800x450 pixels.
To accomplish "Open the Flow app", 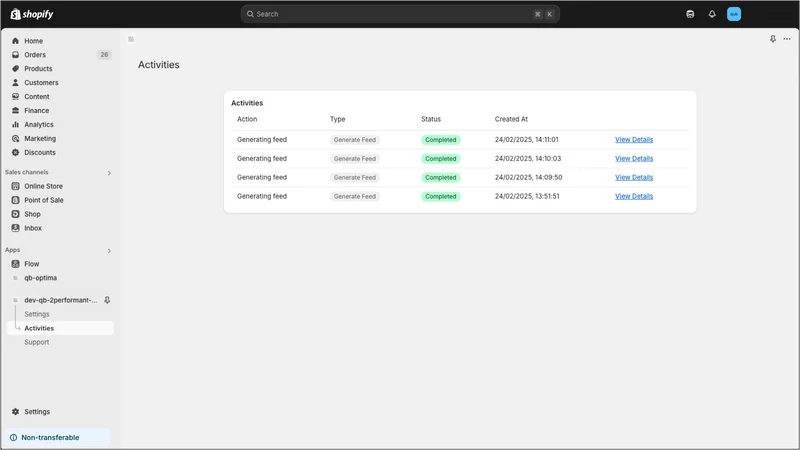I will pos(32,264).
